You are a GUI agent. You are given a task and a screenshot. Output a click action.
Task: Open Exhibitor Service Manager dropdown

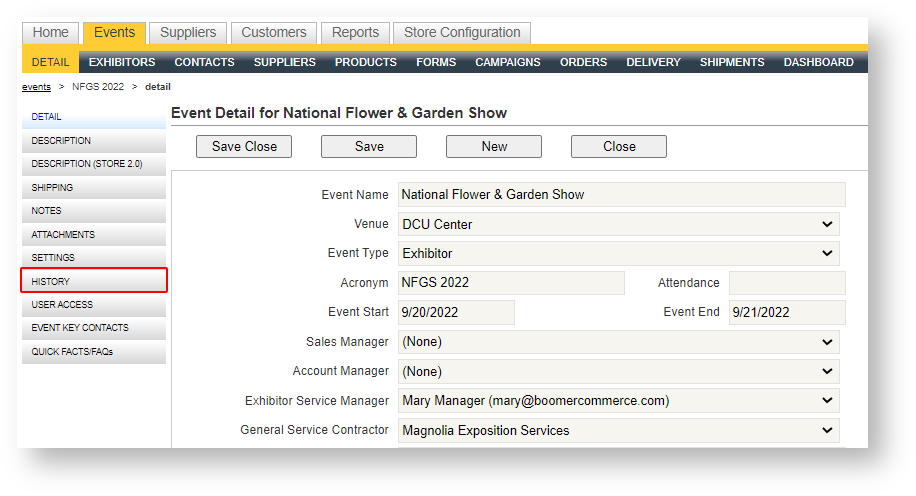pos(618,401)
